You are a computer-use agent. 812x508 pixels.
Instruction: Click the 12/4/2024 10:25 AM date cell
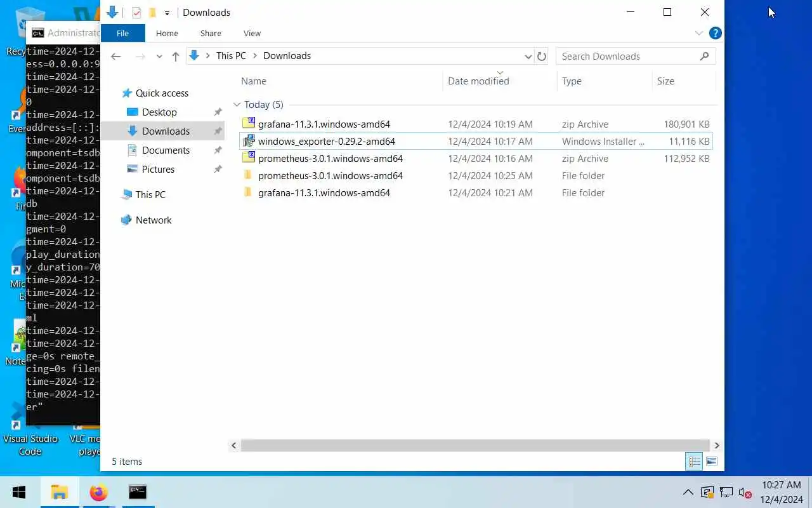pos(490,176)
